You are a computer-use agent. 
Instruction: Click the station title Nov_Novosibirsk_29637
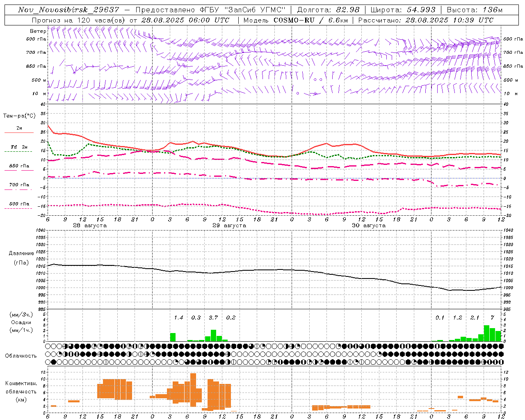pyautogui.click(x=68, y=10)
